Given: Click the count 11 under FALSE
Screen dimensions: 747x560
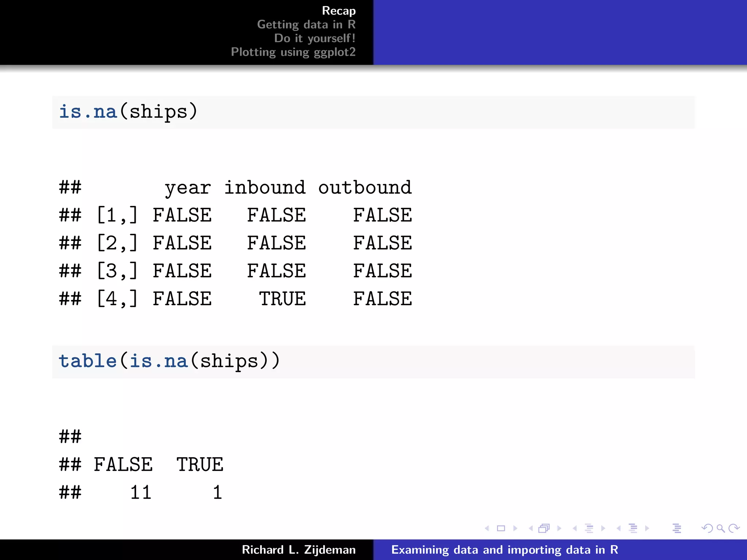Looking at the screenshot, I should coord(141,493).
